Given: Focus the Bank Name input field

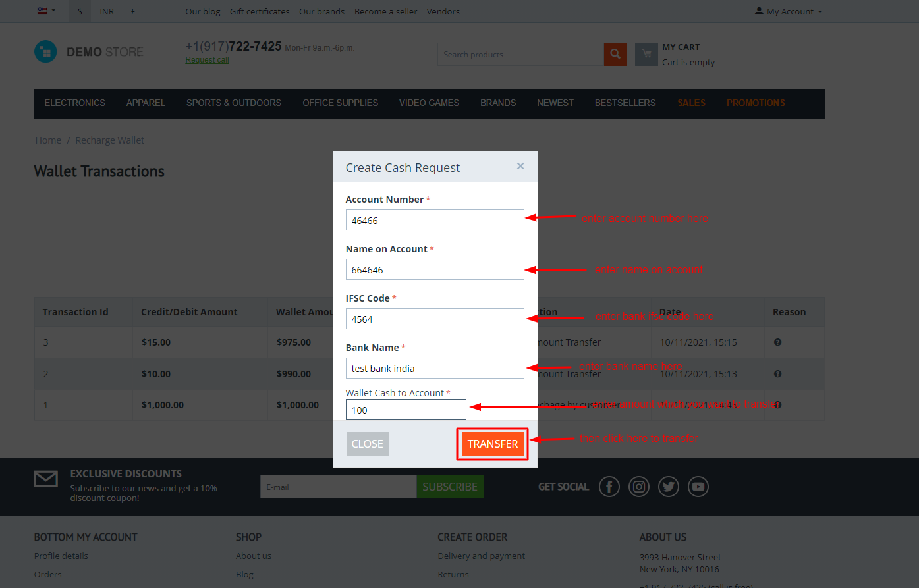Looking at the screenshot, I should 434,368.
